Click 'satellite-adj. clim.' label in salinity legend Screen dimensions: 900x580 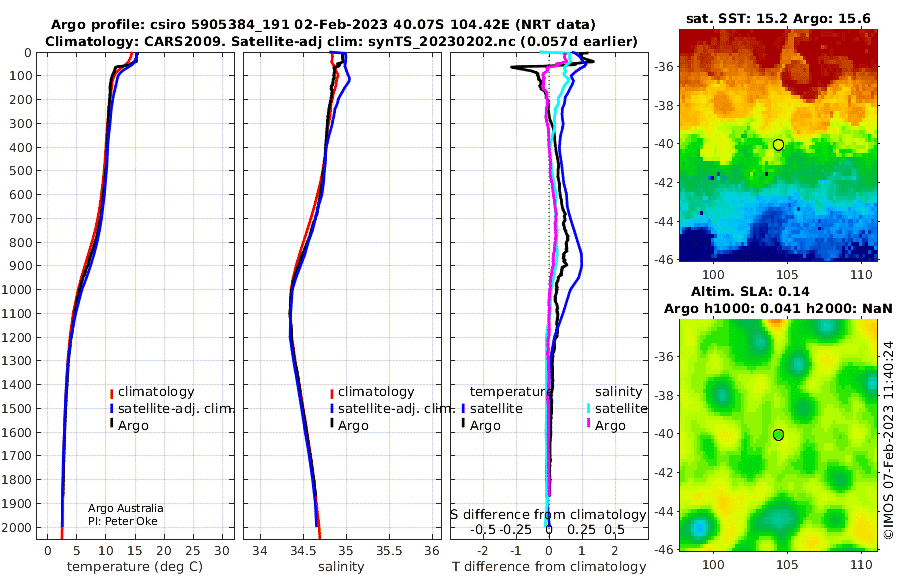(396, 409)
